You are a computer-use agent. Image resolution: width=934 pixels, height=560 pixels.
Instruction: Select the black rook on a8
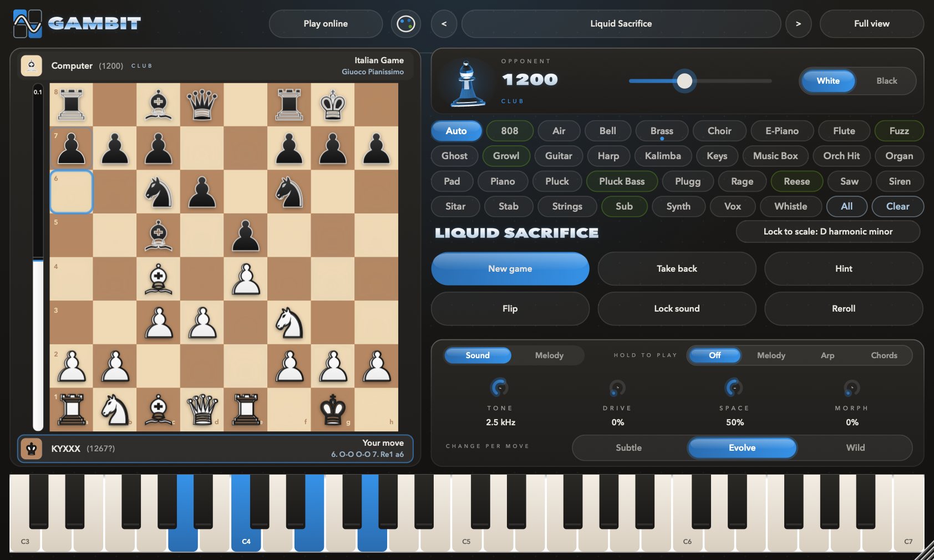tap(72, 105)
